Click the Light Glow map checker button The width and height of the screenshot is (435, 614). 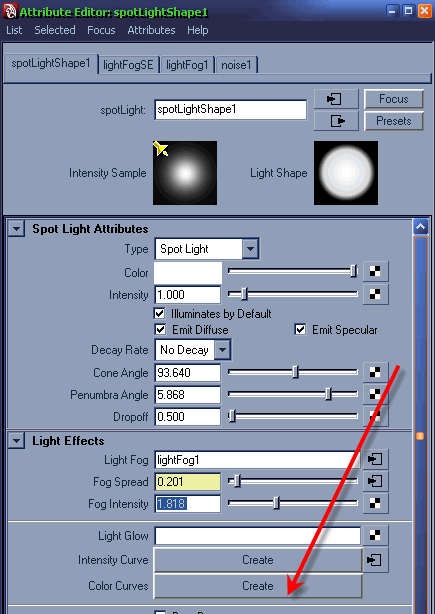click(375, 535)
